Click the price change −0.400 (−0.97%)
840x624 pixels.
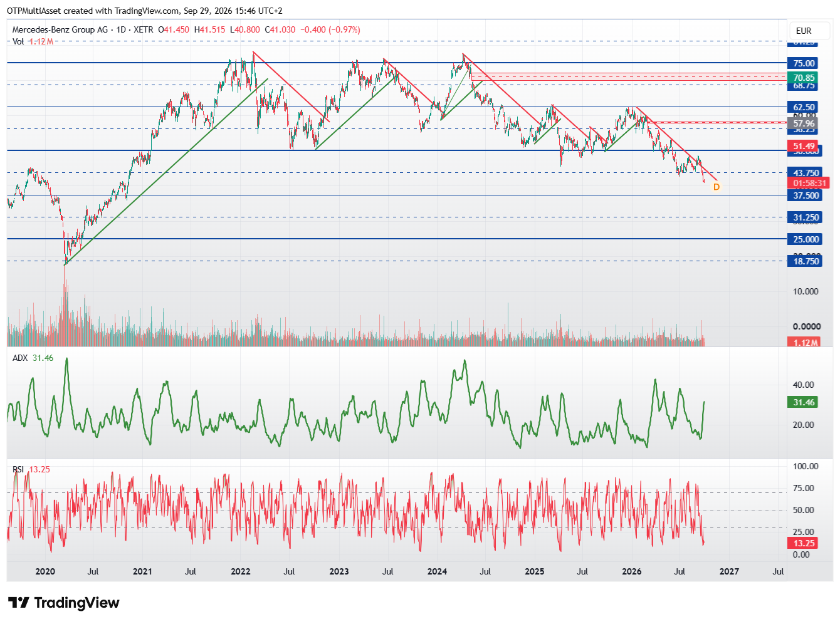coord(330,29)
